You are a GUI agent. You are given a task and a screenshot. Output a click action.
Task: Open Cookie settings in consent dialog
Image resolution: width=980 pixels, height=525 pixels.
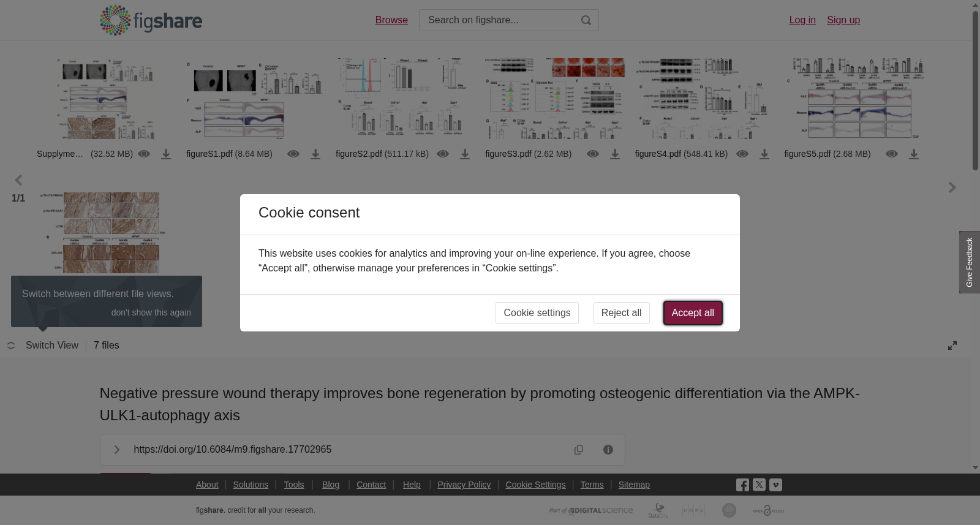coord(537,313)
